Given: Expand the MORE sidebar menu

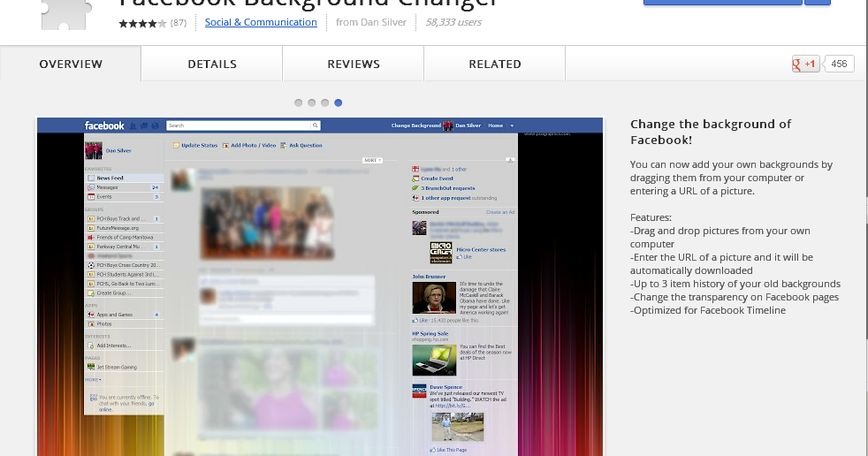Looking at the screenshot, I should pos(93,380).
